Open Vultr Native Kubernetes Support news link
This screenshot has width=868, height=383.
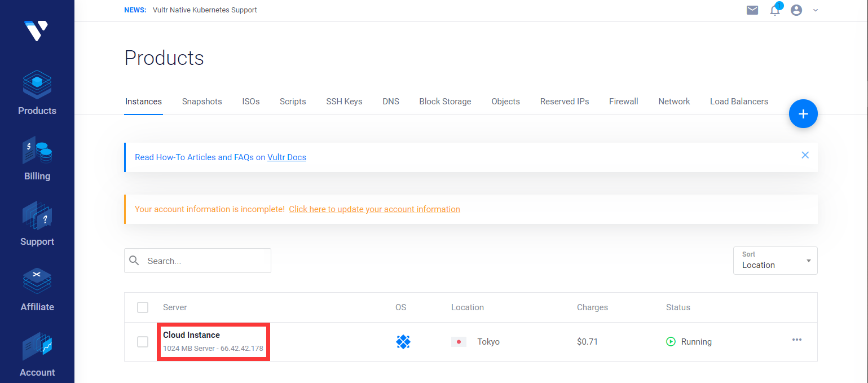[x=205, y=10]
